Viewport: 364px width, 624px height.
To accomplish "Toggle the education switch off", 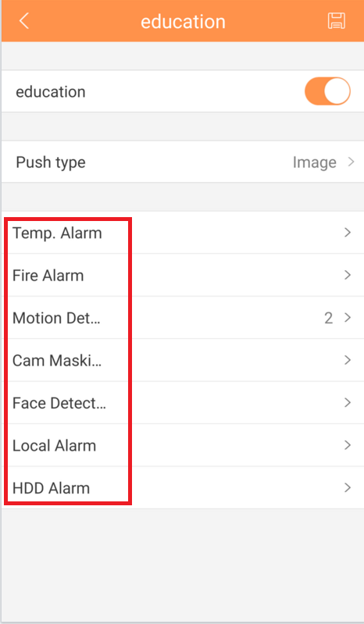I will pos(327,91).
